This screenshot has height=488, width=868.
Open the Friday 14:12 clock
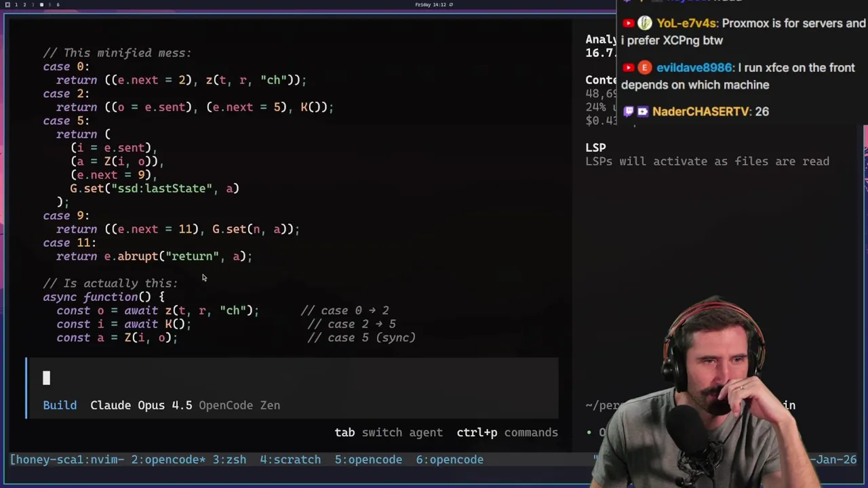pos(431,5)
